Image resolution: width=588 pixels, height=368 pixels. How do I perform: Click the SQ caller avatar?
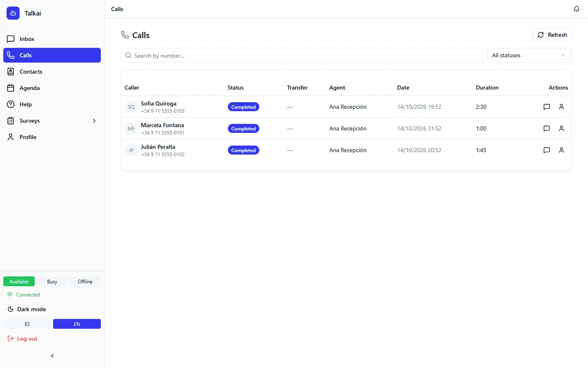point(131,107)
